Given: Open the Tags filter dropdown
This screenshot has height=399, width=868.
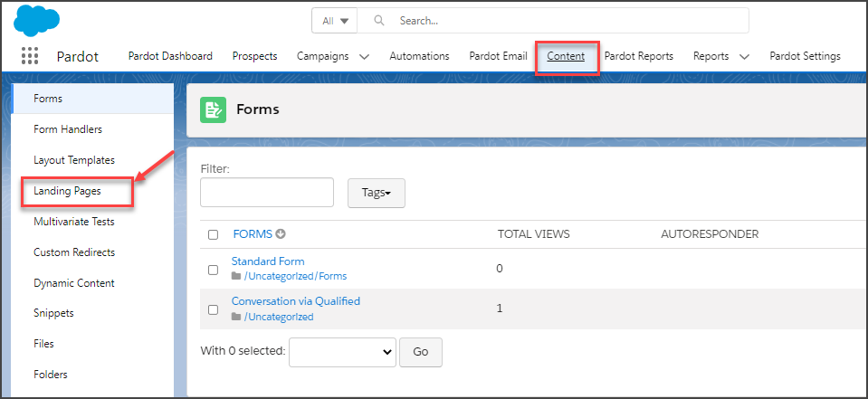Looking at the screenshot, I should point(377,193).
